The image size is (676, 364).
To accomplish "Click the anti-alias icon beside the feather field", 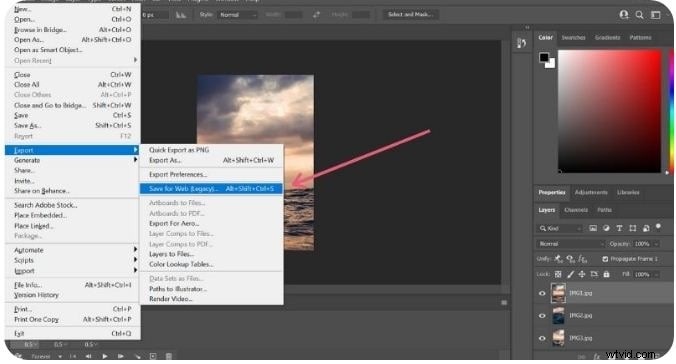I will coord(181,15).
